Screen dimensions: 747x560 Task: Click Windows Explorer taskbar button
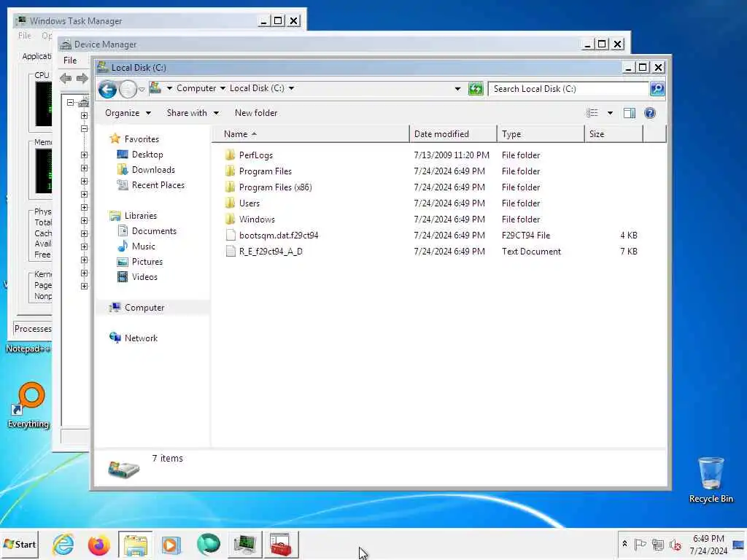[x=135, y=544]
